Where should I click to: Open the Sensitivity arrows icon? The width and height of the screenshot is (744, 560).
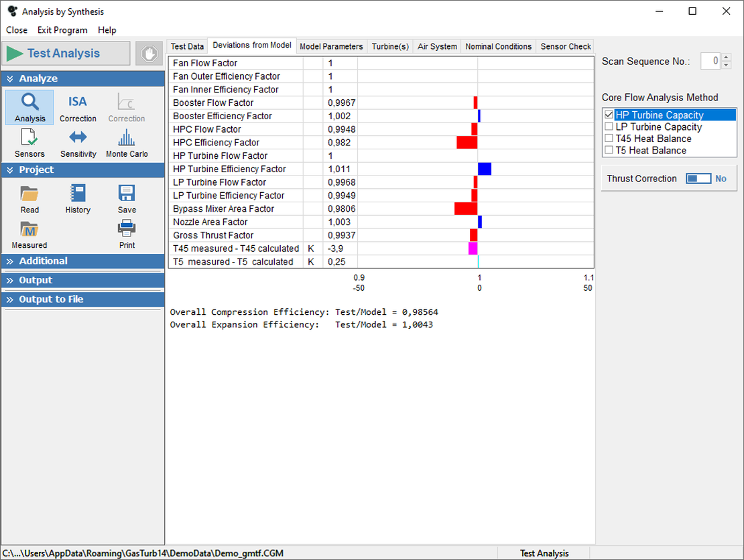78,143
